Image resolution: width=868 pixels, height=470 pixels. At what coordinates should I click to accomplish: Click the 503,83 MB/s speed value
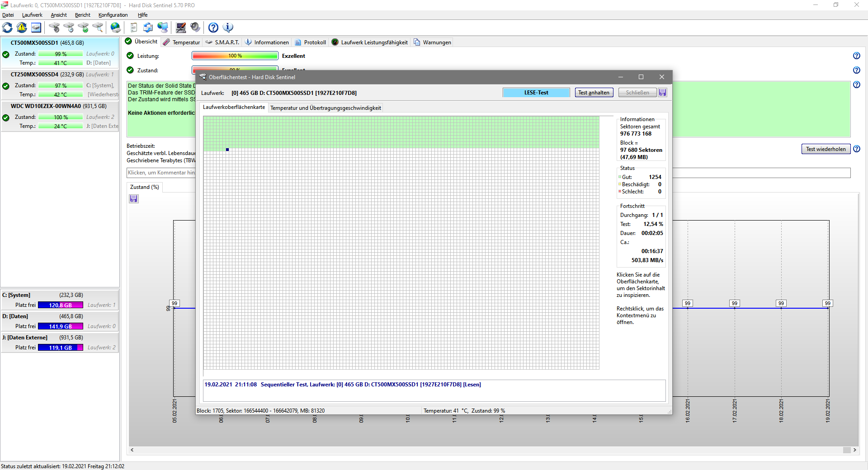click(647, 260)
